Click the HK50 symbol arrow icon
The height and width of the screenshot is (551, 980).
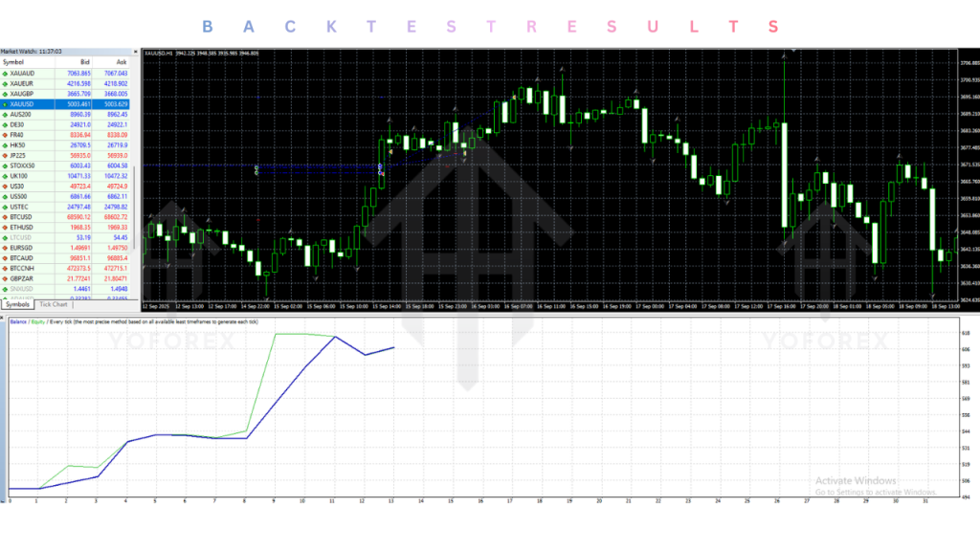[6, 144]
